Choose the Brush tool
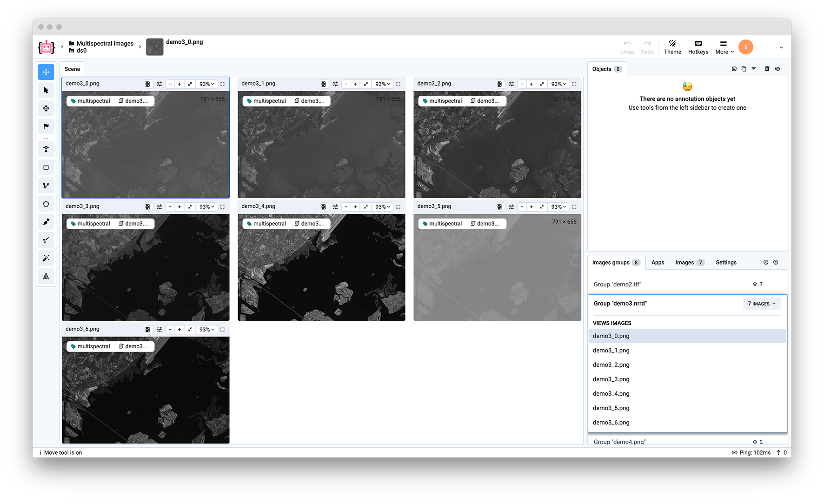 pyautogui.click(x=46, y=222)
